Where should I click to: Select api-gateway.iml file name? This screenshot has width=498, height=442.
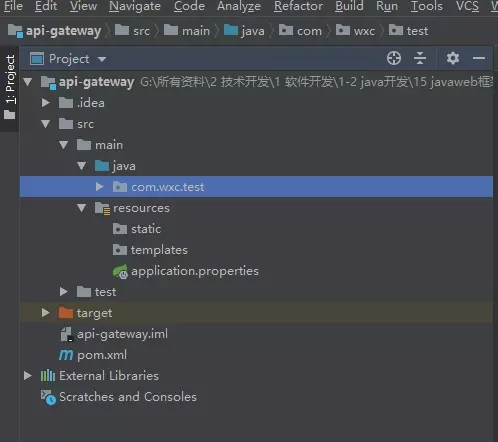click(x=122, y=334)
